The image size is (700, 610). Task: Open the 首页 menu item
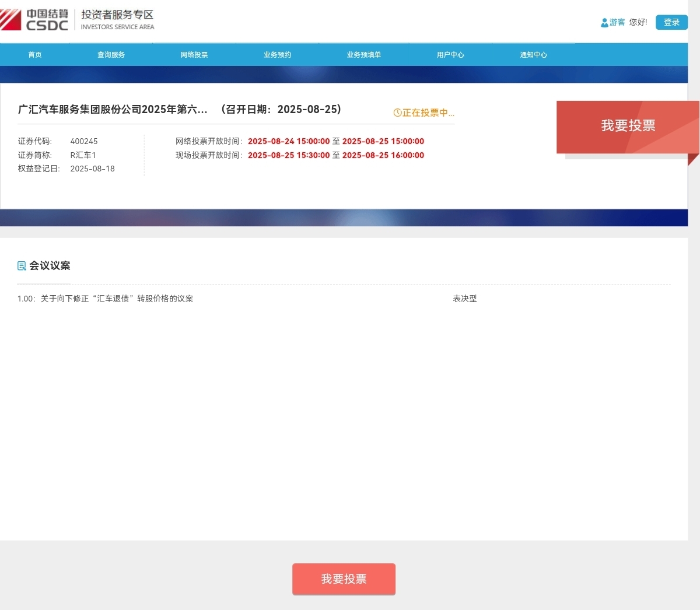pyautogui.click(x=35, y=55)
